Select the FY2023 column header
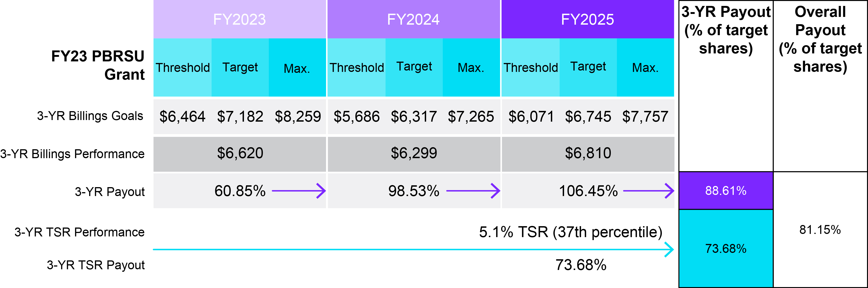868x288 pixels. coord(240,20)
